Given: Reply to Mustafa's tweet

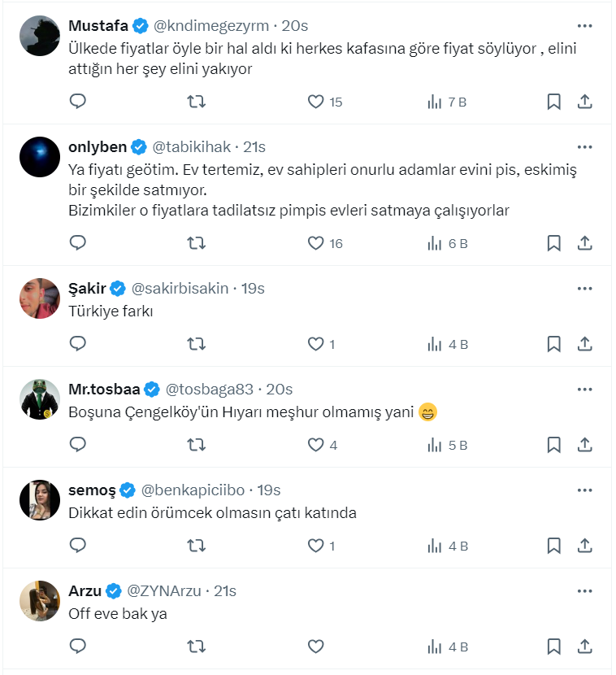Looking at the screenshot, I should [x=78, y=102].
